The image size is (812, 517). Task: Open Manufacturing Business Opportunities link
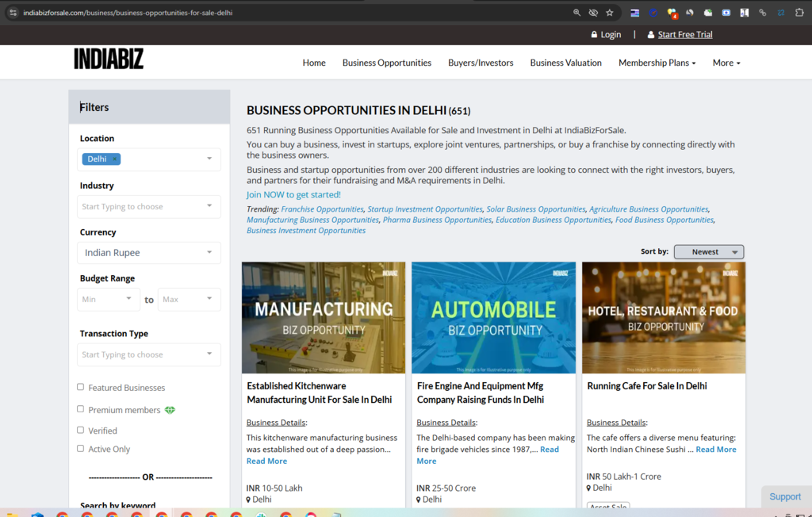click(x=312, y=220)
